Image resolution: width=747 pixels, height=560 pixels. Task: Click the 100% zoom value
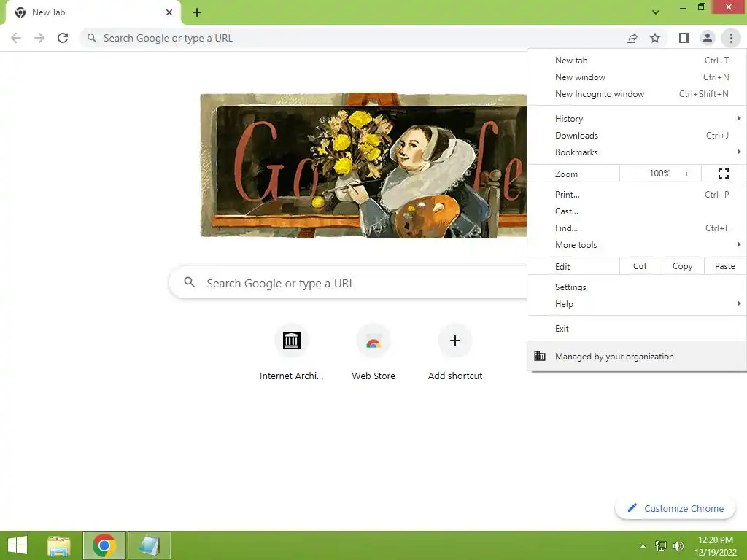tap(659, 174)
